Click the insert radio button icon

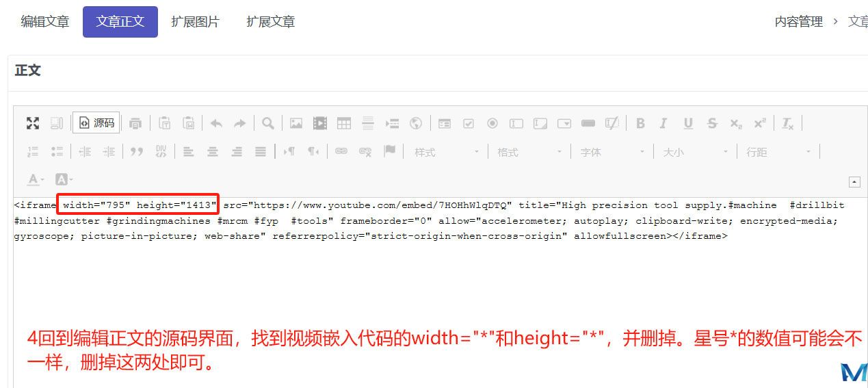[492, 123]
